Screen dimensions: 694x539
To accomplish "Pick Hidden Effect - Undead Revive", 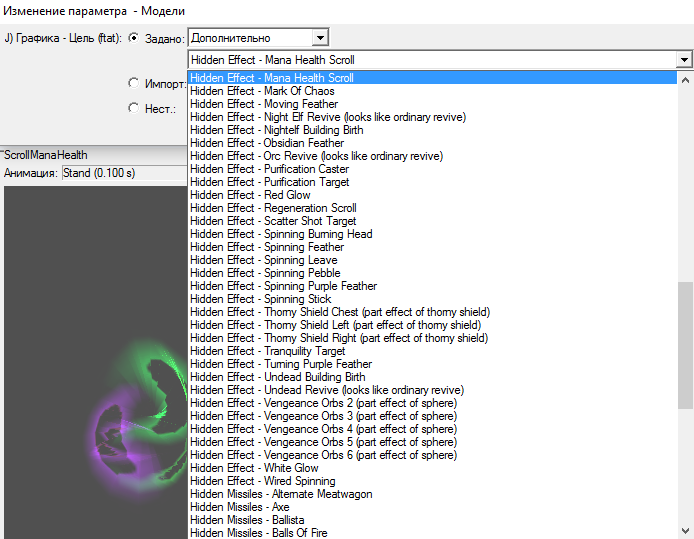I will (x=432, y=389).
